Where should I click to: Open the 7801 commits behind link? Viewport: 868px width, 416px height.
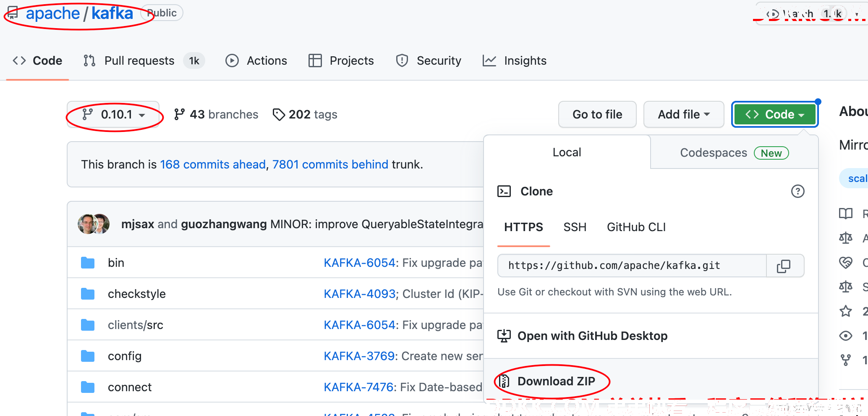point(330,164)
